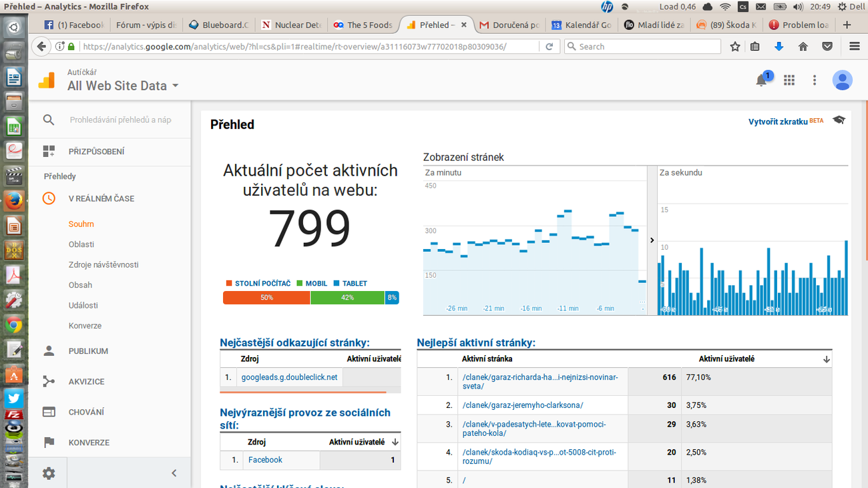868x488 pixels.
Task: Collapse the left navigation sidebar
Action: click(x=174, y=473)
